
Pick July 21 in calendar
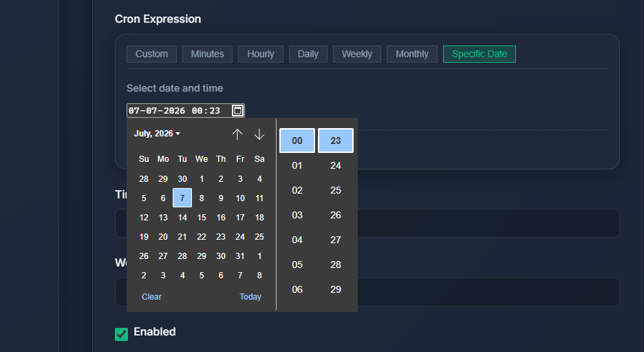point(182,236)
